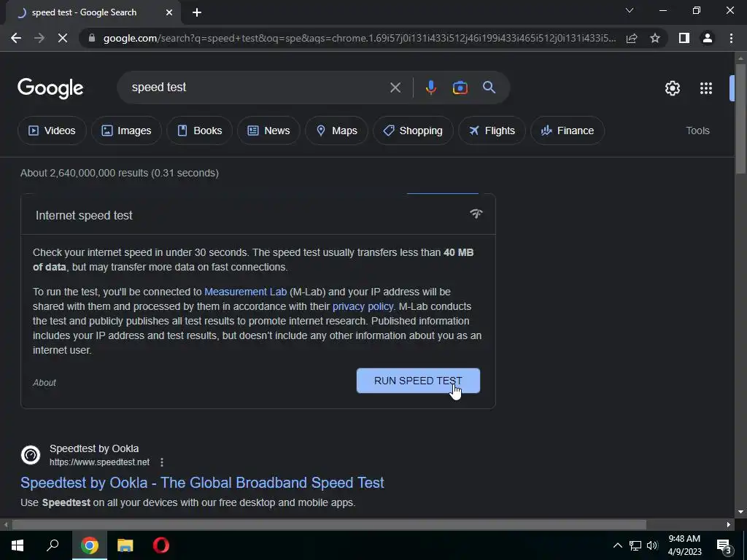Open the notification center icon

pyautogui.click(x=724, y=546)
